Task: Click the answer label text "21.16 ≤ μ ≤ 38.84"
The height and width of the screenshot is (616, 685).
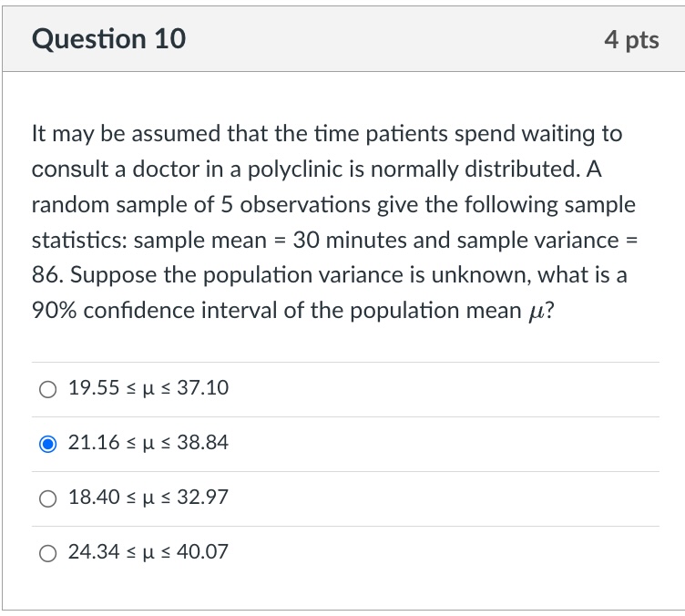Action: [x=148, y=444]
